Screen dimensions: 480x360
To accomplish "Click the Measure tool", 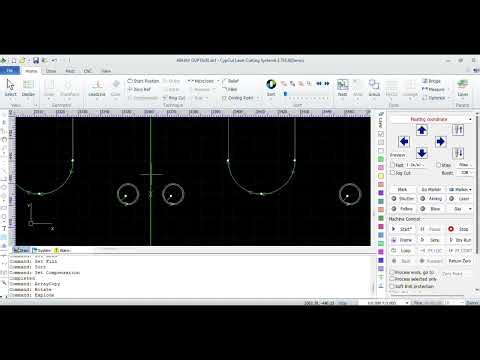I will tap(433, 89).
